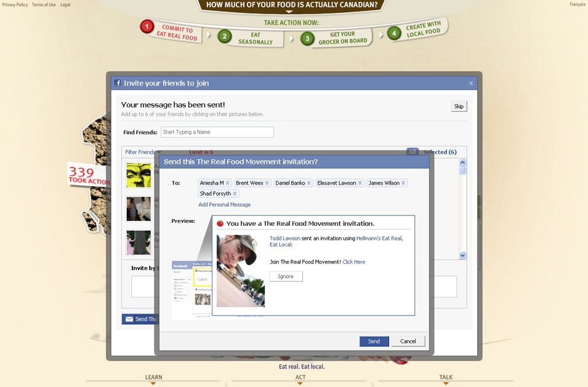Click the green step 3 circle

coord(307,39)
